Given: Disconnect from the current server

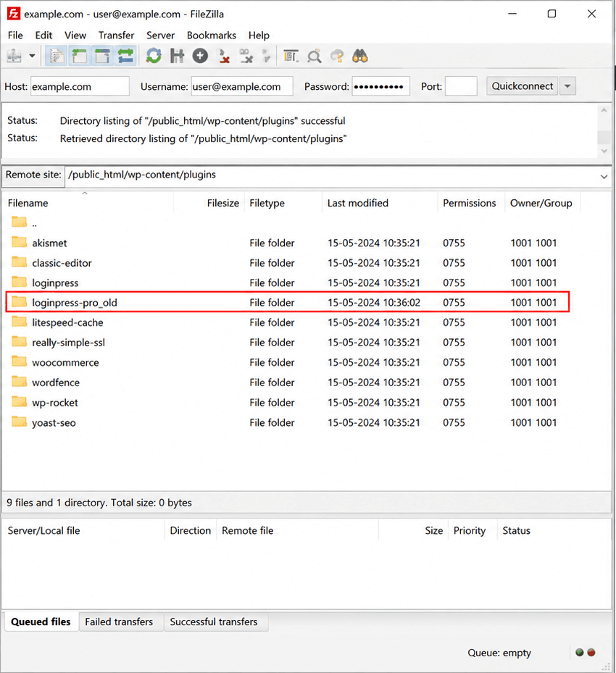Looking at the screenshot, I should [224, 56].
